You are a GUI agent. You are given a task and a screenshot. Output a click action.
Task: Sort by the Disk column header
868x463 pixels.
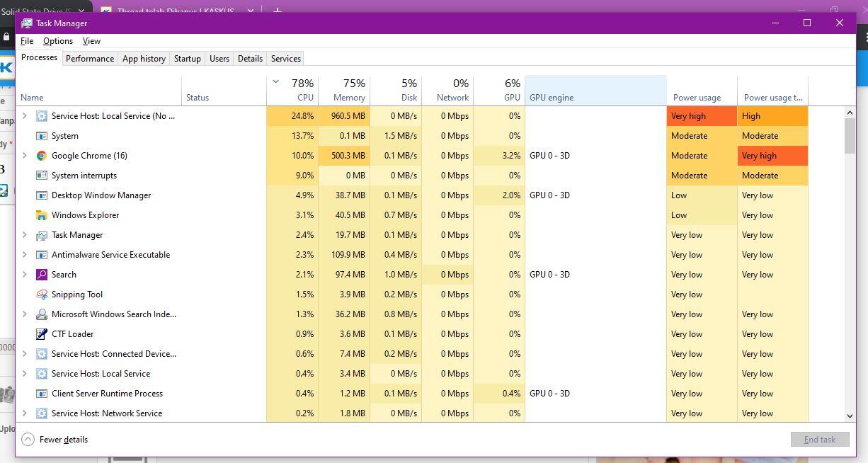(396, 91)
